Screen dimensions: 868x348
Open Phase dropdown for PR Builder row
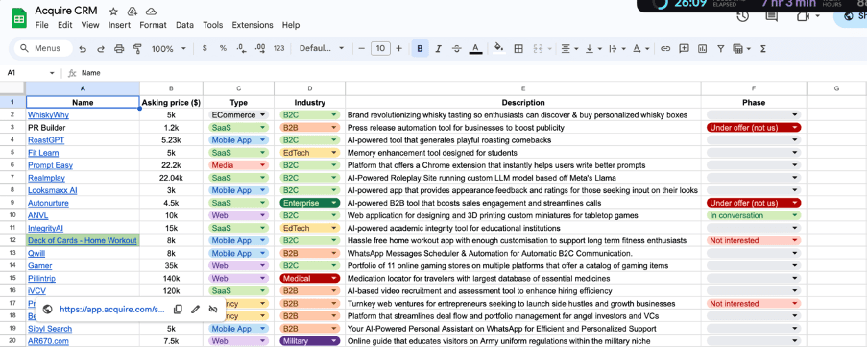click(754, 128)
